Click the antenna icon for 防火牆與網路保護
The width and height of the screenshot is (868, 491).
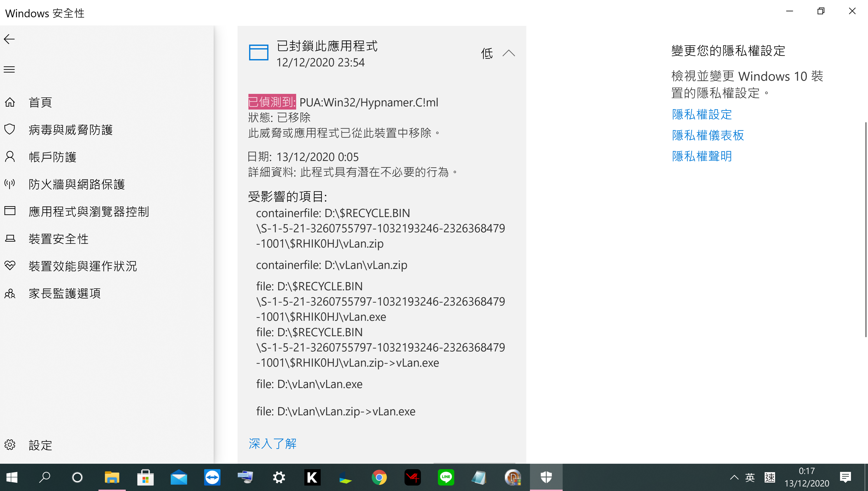tap(10, 184)
